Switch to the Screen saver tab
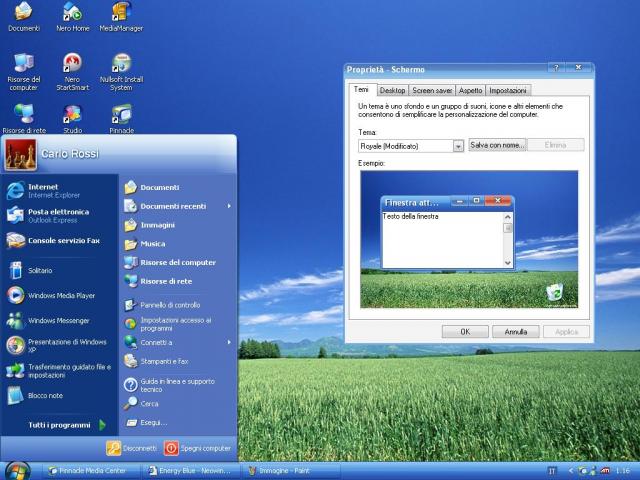This screenshot has width=640, height=480. pyautogui.click(x=432, y=90)
